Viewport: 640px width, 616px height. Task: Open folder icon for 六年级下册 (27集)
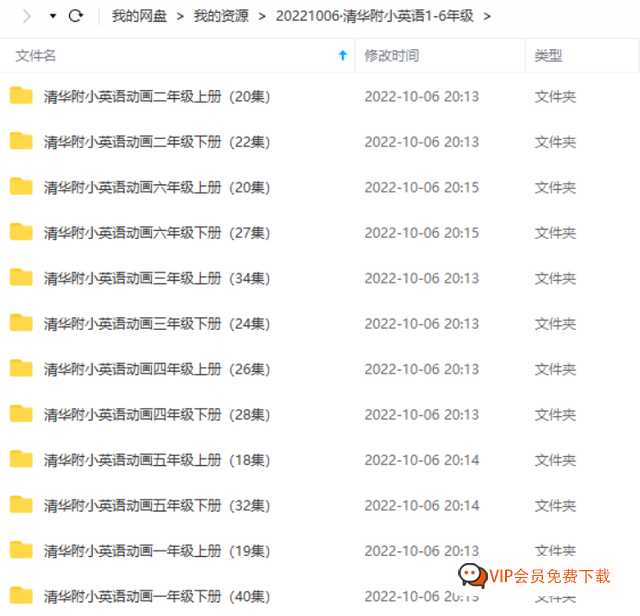pyautogui.click(x=21, y=232)
